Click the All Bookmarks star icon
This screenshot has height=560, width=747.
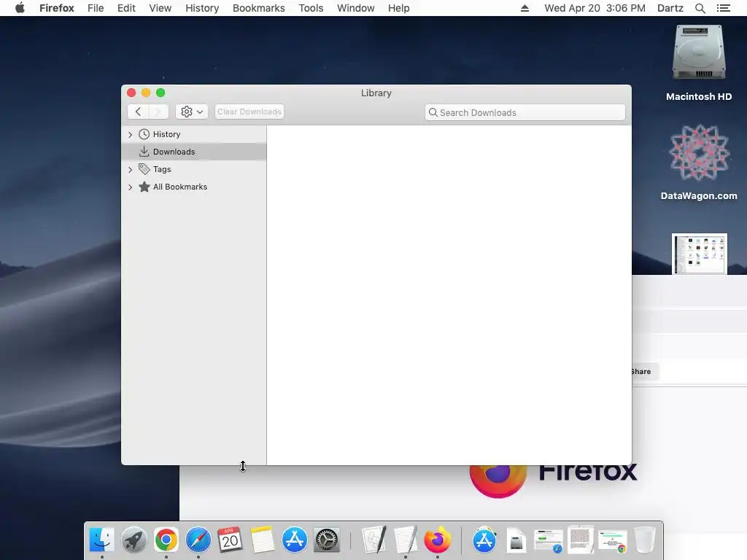tap(144, 187)
